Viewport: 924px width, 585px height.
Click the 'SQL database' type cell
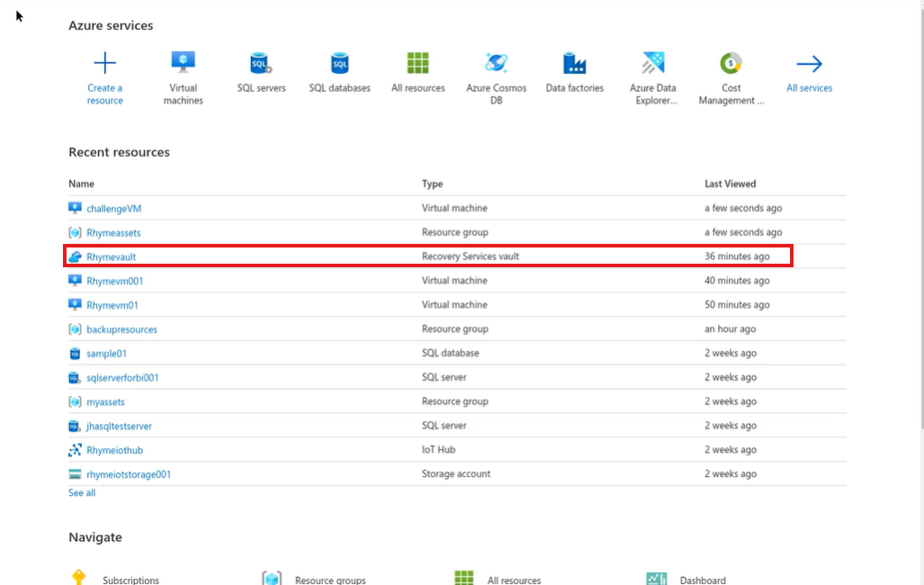coord(450,353)
